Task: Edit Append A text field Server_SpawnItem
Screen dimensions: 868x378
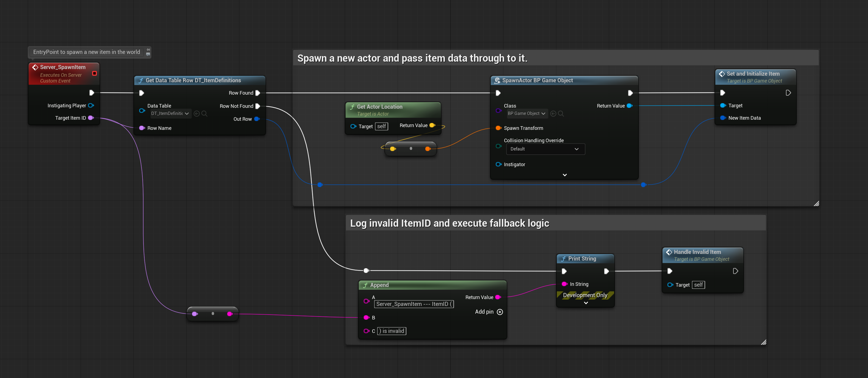Action: (414, 304)
